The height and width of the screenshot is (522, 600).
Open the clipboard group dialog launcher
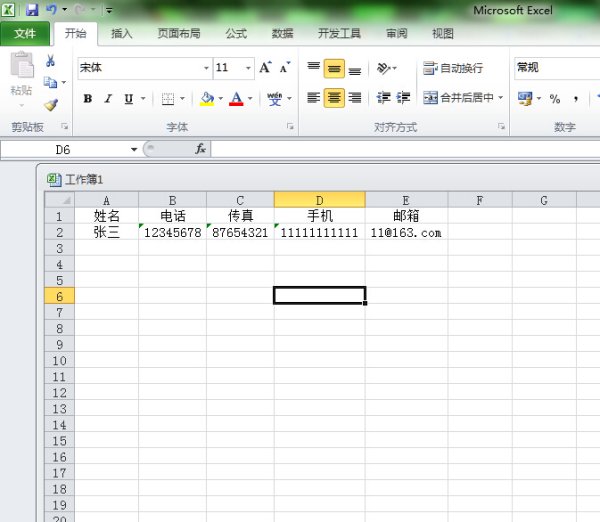point(64,126)
